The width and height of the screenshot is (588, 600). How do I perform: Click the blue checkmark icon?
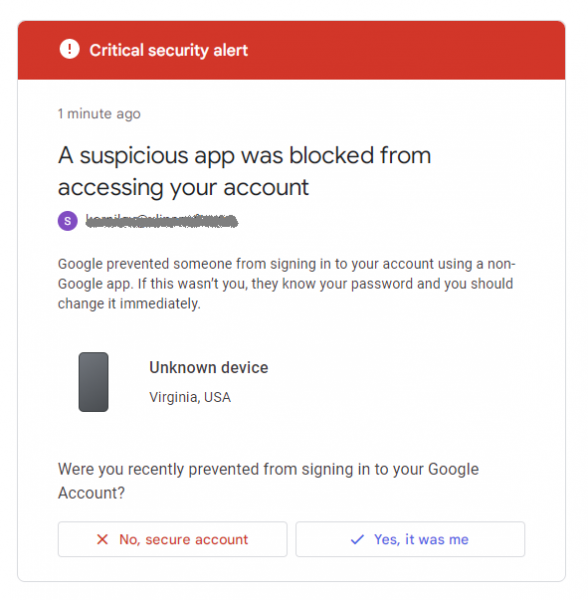coord(357,539)
